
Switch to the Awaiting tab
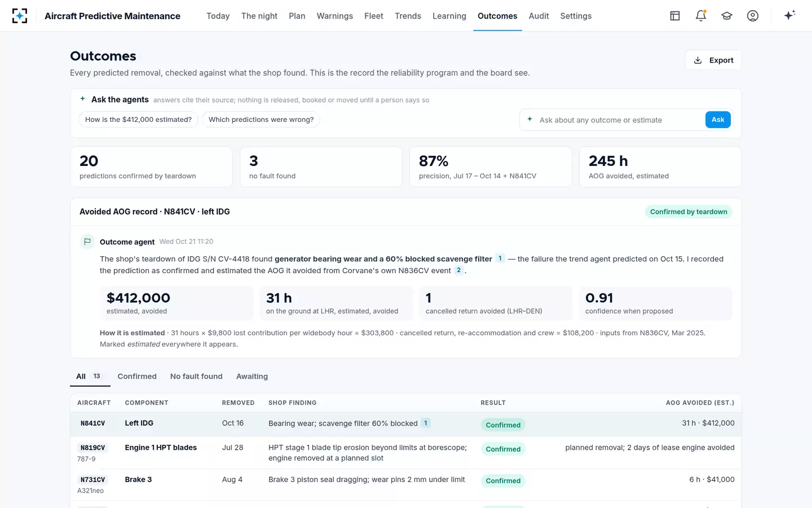pyautogui.click(x=252, y=376)
